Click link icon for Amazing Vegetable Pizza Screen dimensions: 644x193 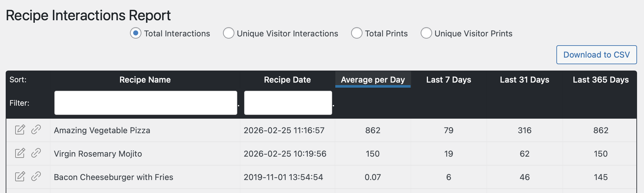36,130
